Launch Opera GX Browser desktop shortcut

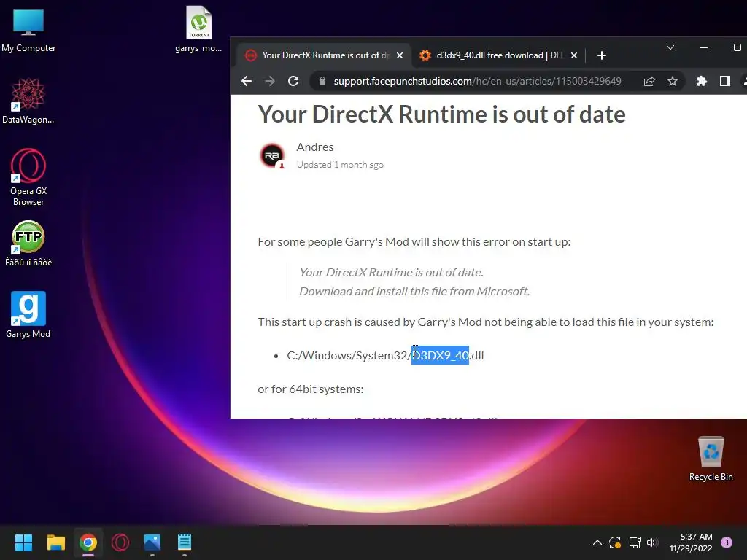click(28, 177)
